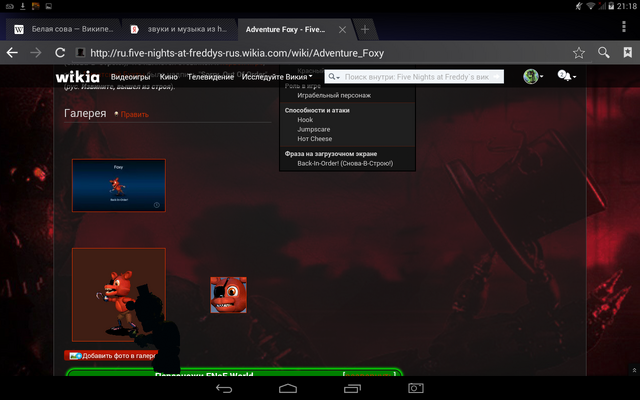Tap Android back navigation button
Screen dimensions: 640x400
[x=224, y=388]
